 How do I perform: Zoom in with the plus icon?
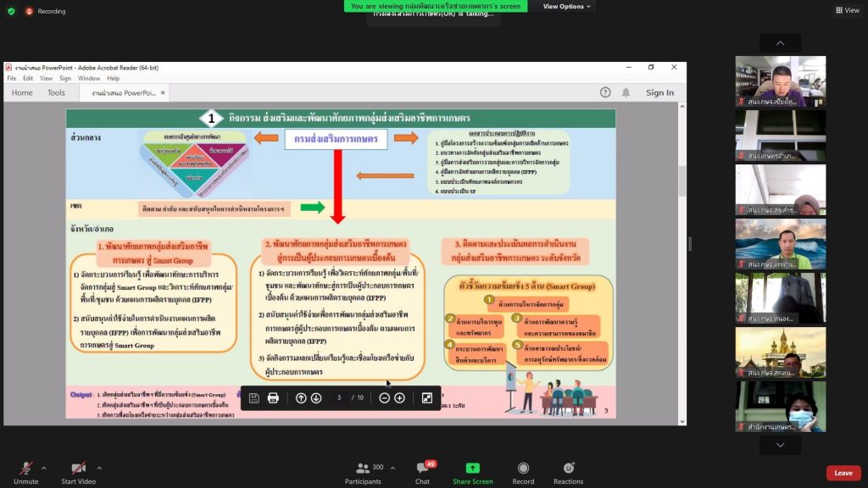[399, 398]
